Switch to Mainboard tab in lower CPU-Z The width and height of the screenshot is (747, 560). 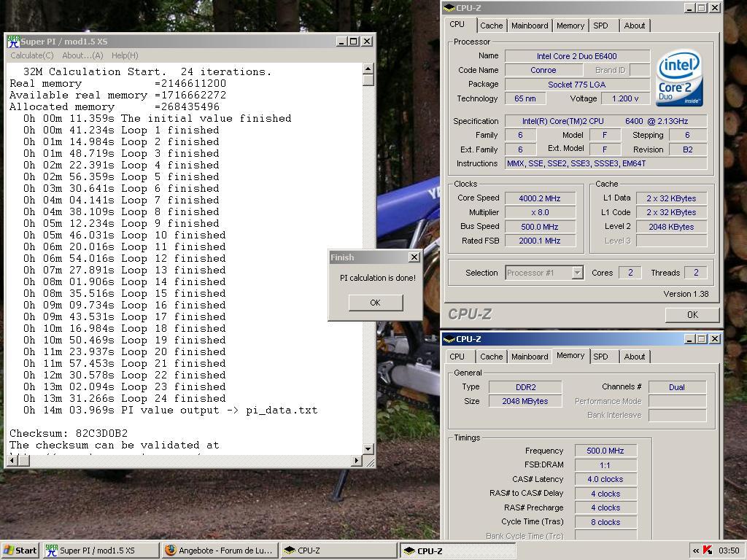pos(530,357)
